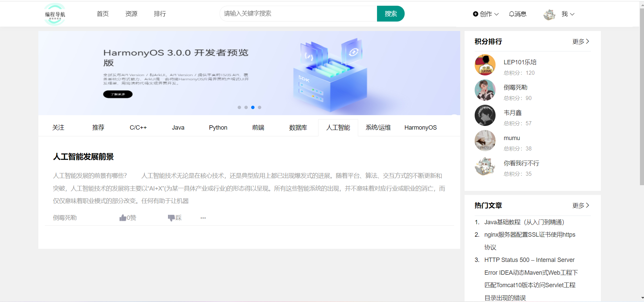Open the 排行 nav item
This screenshot has height=302, width=644.
click(160, 14)
